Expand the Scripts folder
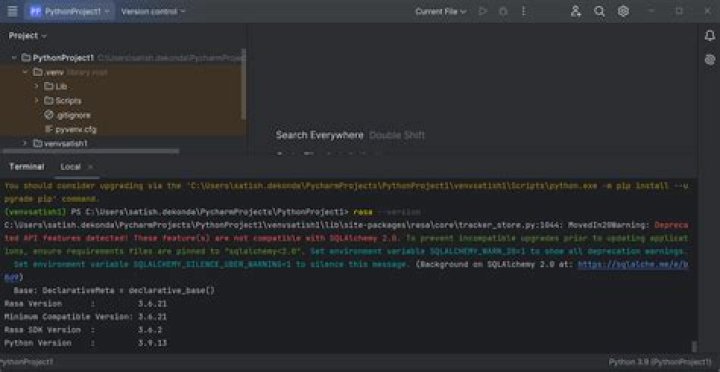720x372 pixels. coord(37,101)
